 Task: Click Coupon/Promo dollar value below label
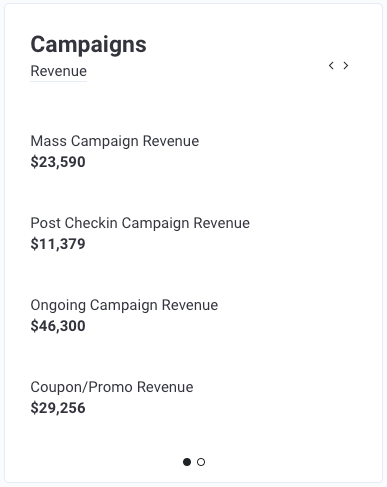coord(58,408)
